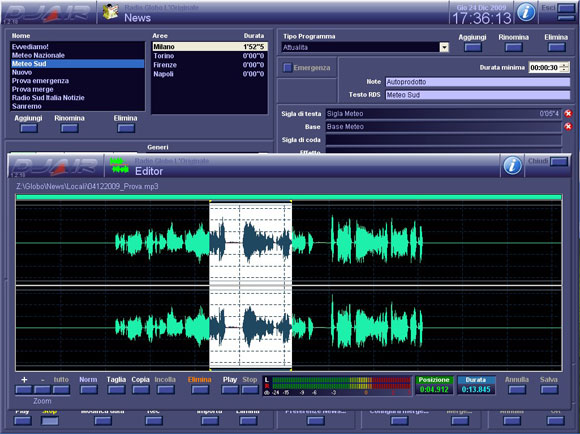Copy selection with Copia button
This screenshot has width=580, height=434.
pyautogui.click(x=141, y=389)
